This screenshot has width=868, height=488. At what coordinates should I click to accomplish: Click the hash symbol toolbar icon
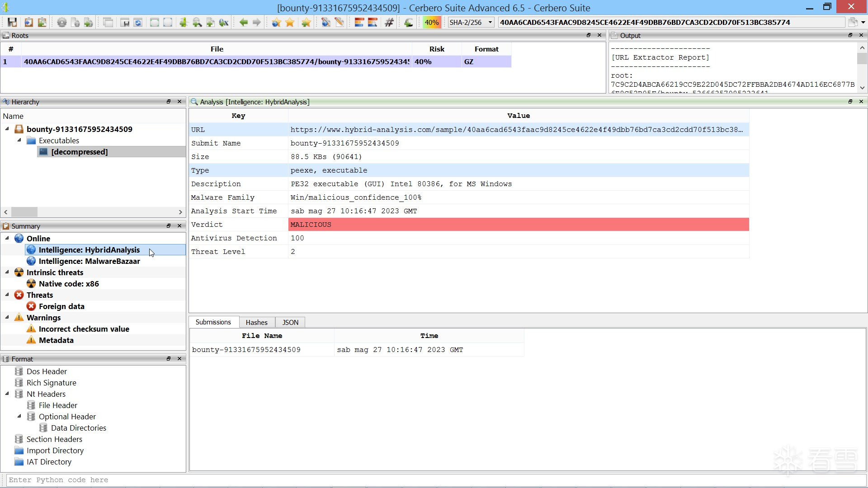pos(389,22)
